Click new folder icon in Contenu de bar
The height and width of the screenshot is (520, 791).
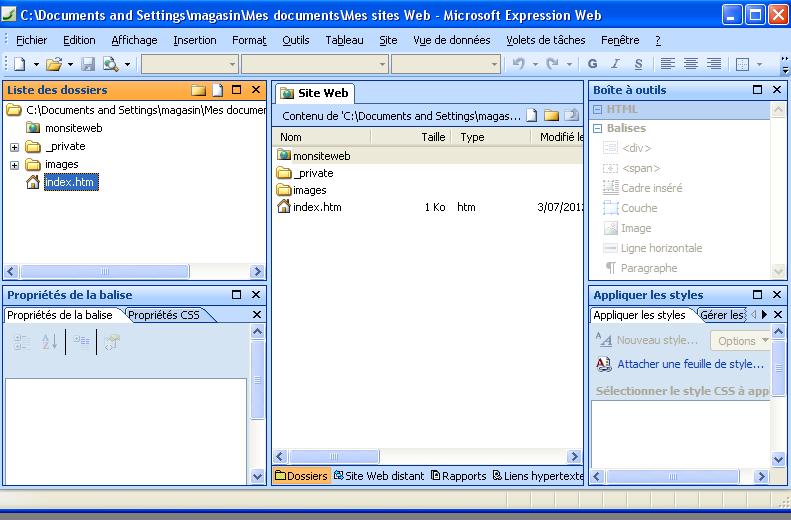click(x=551, y=116)
